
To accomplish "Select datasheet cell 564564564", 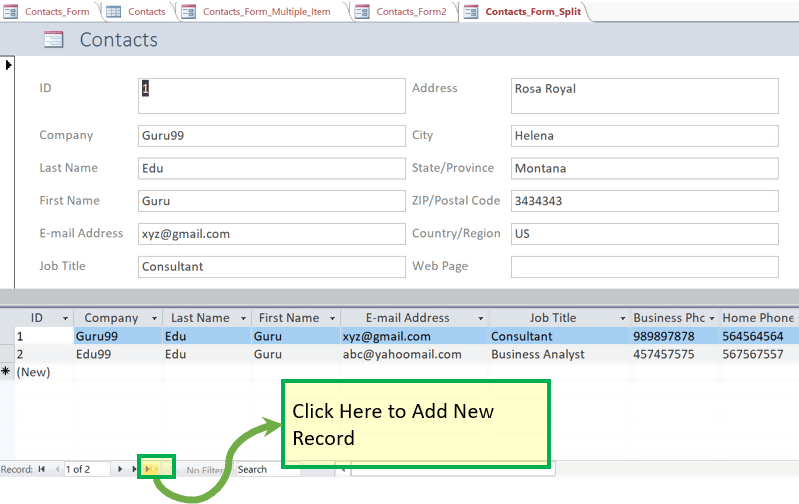I will point(759,336).
